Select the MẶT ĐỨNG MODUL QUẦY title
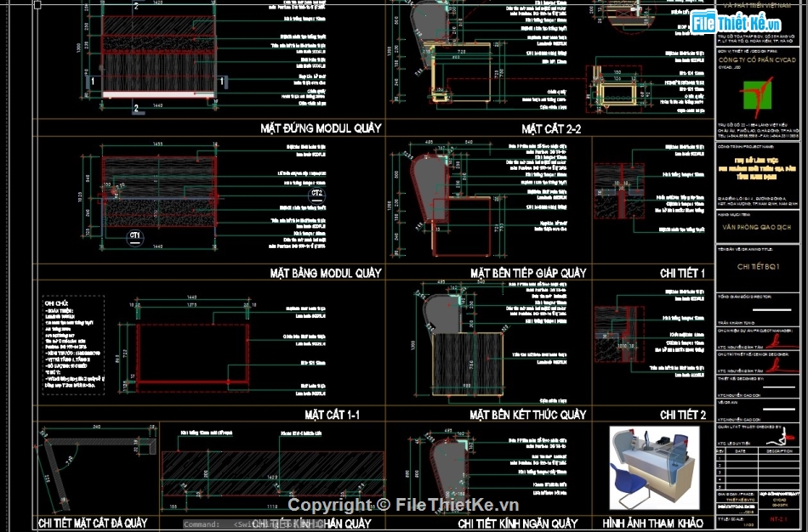The height and width of the screenshot is (532, 808). (321, 128)
